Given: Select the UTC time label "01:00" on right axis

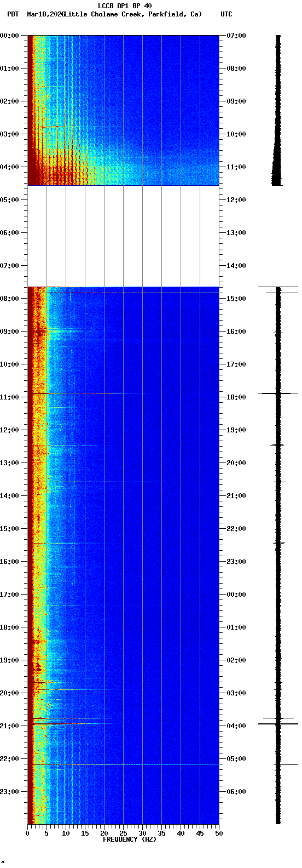Looking at the screenshot, I should [x=236, y=627].
